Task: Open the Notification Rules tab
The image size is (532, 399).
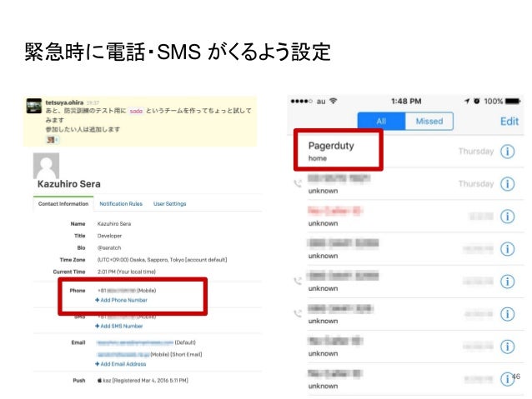Action: [121, 204]
